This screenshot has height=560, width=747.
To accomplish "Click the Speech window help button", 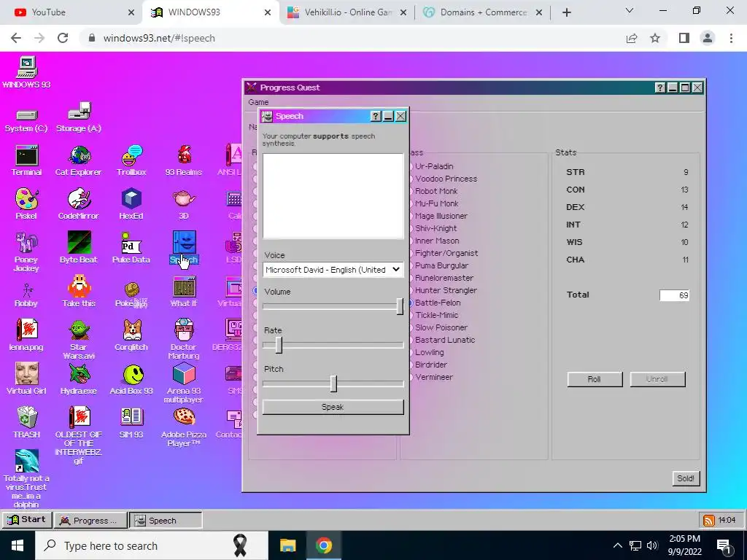I will (x=376, y=116).
